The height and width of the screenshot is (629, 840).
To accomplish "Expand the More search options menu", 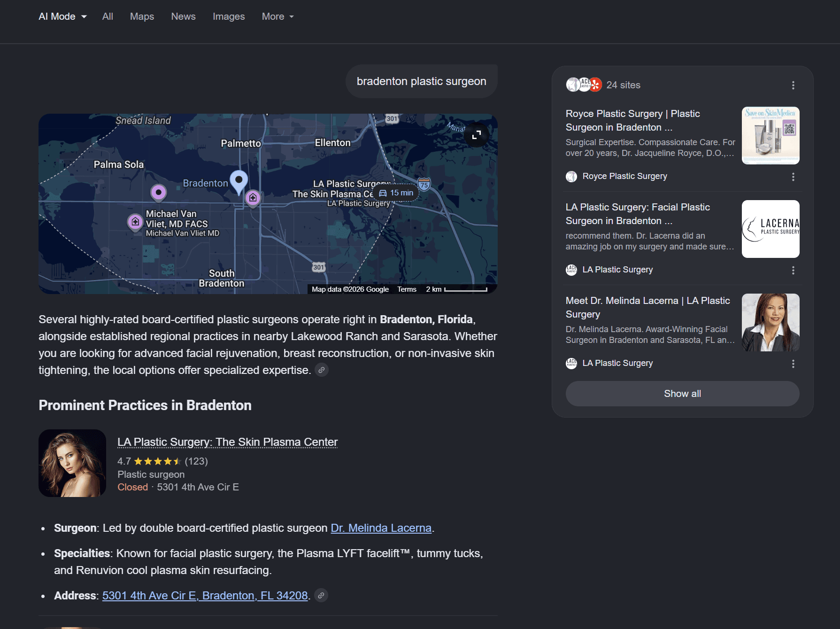I will pos(278,16).
